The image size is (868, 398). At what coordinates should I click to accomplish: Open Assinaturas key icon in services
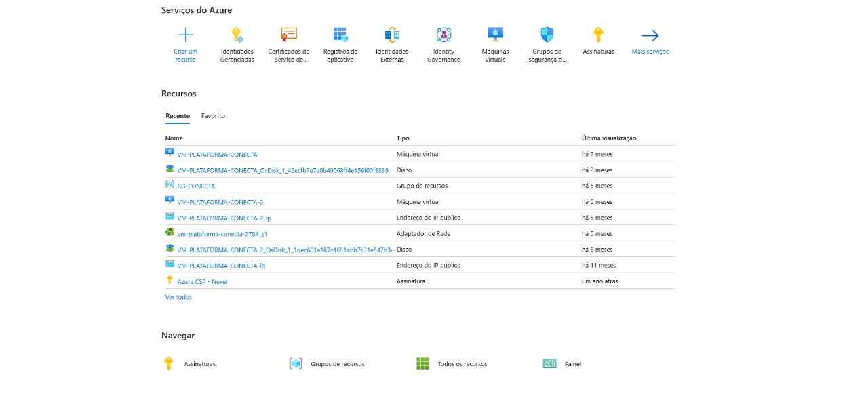(x=598, y=35)
